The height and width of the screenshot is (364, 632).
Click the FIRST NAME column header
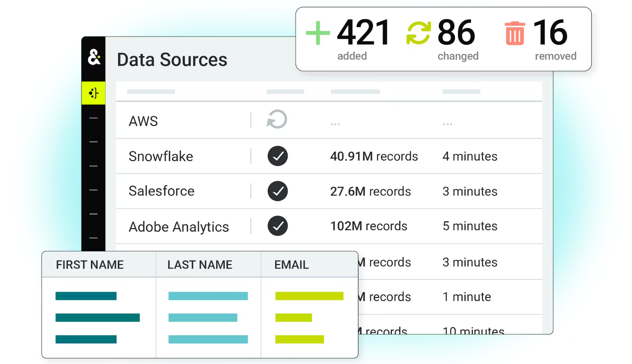pos(90,265)
